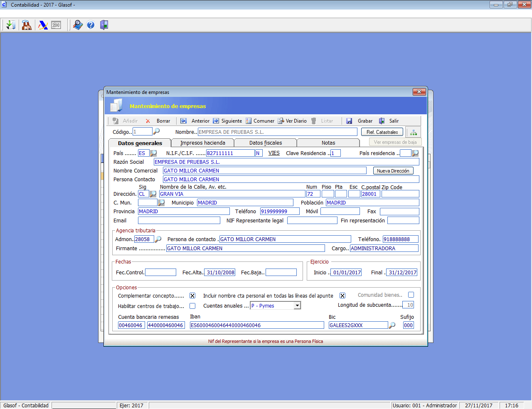The height and width of the screenshot is (409, 532).
Task: Click the lookup magnifier beside the Bic field
Action: coord(392,325)
